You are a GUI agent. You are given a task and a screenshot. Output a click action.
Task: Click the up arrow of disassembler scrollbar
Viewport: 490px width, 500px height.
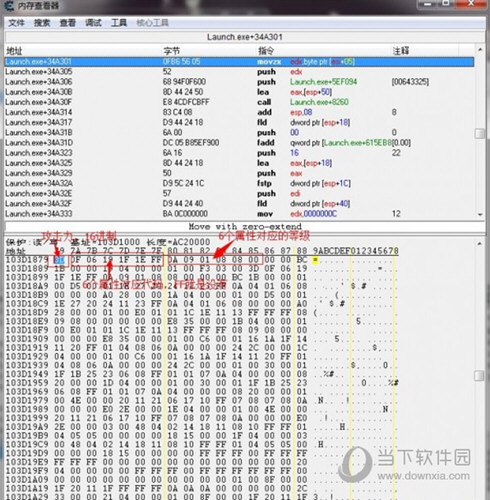pyautogui.click(x=480, y=49)
